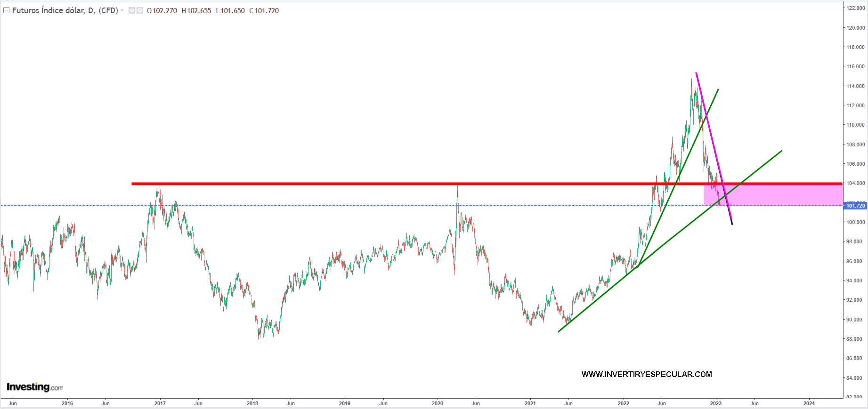
Task: Click the blue 101.720 current price label
Action: [x=855, y=206]
